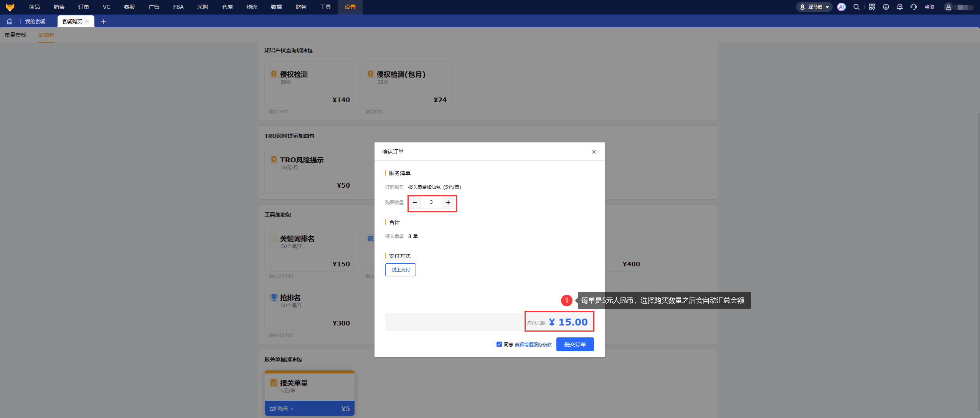Click the 提交订单 button
Viewport: 980px width, 418px height.
(575, 344)
